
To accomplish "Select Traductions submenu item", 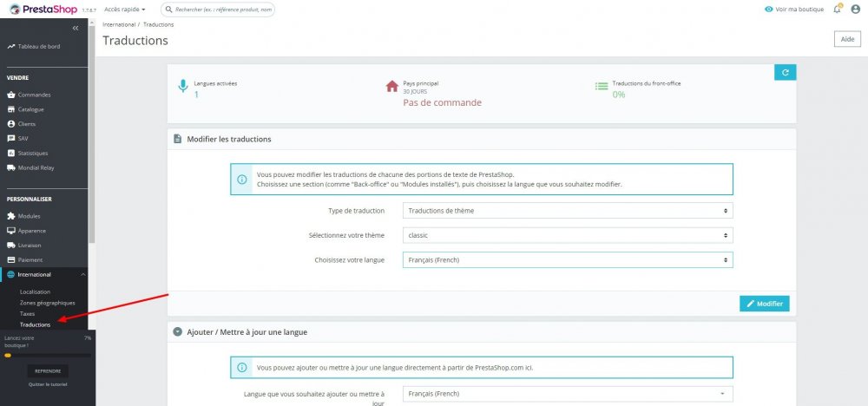I will pos(35,324).
